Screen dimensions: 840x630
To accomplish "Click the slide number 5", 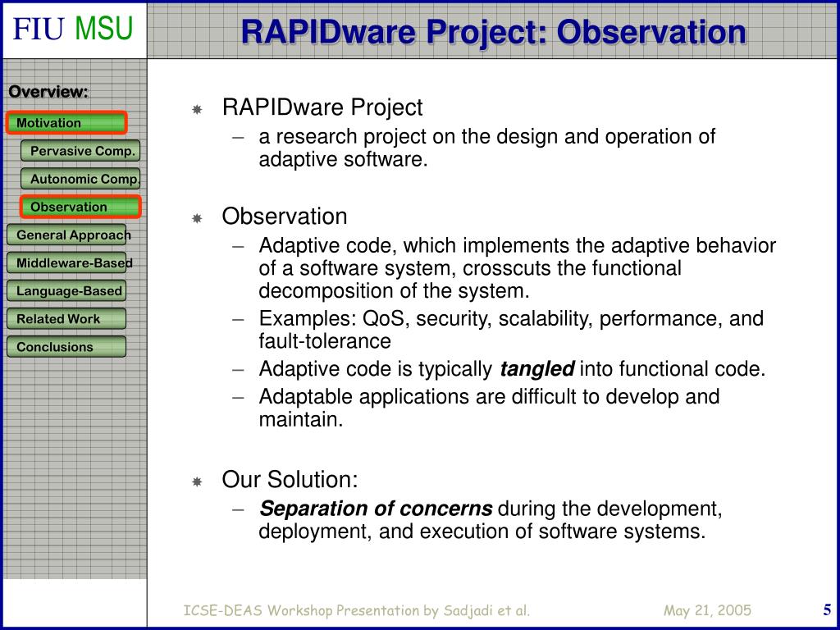I will point(827,609).
